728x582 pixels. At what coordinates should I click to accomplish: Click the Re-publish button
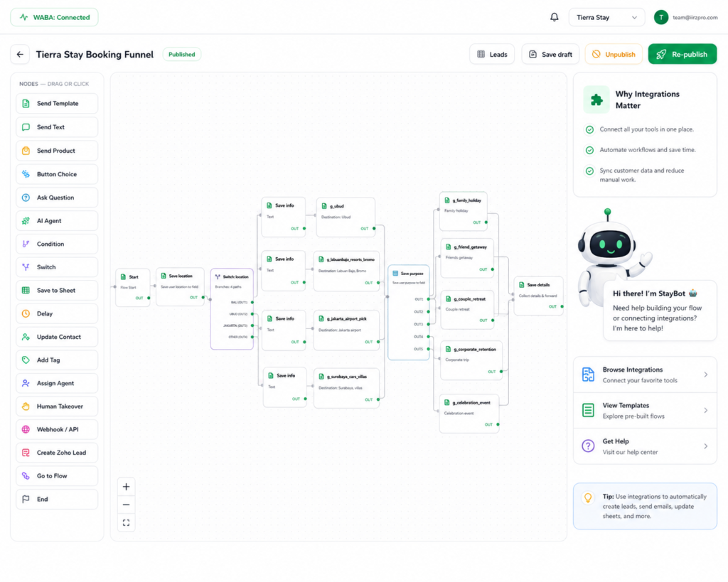[682, 54]
